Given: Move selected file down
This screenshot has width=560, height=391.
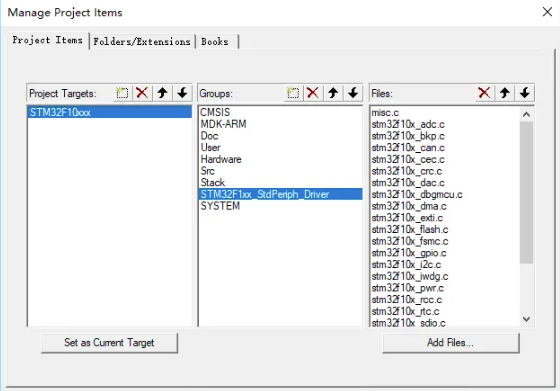Looking at the screenshot, I should coord(525,93).
